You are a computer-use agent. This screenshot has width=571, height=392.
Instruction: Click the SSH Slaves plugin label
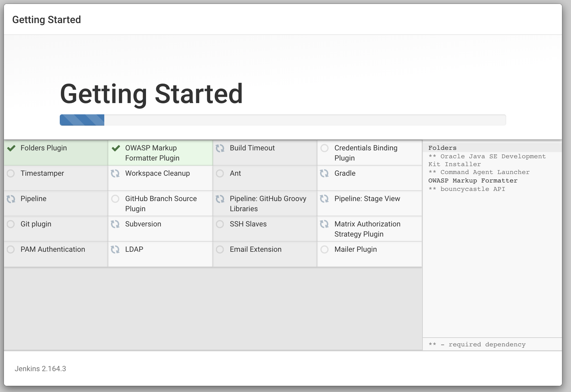[248, 224]
